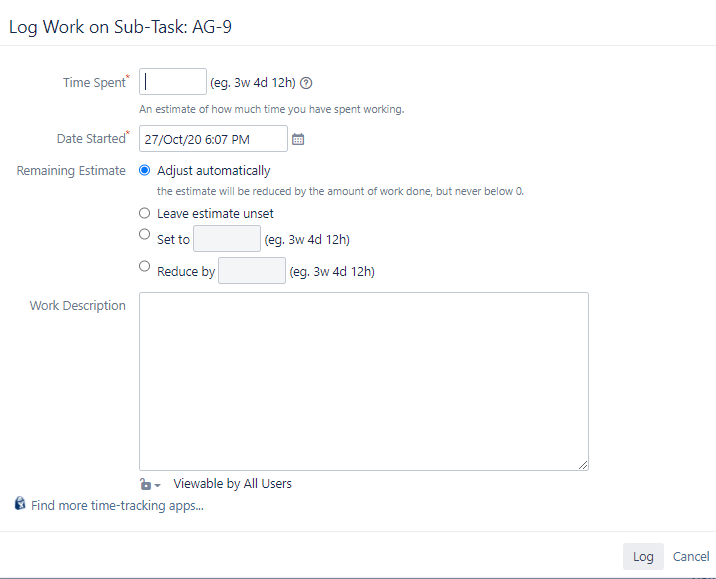
Task: Select the Reduce by radio button
Action: pos(144,266)
